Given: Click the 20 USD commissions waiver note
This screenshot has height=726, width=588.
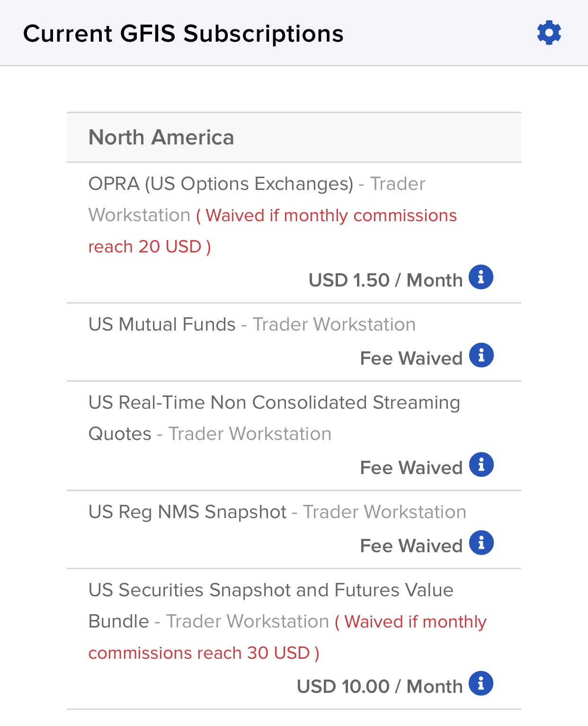Looking at the screenshot, I should click(273, 231).
